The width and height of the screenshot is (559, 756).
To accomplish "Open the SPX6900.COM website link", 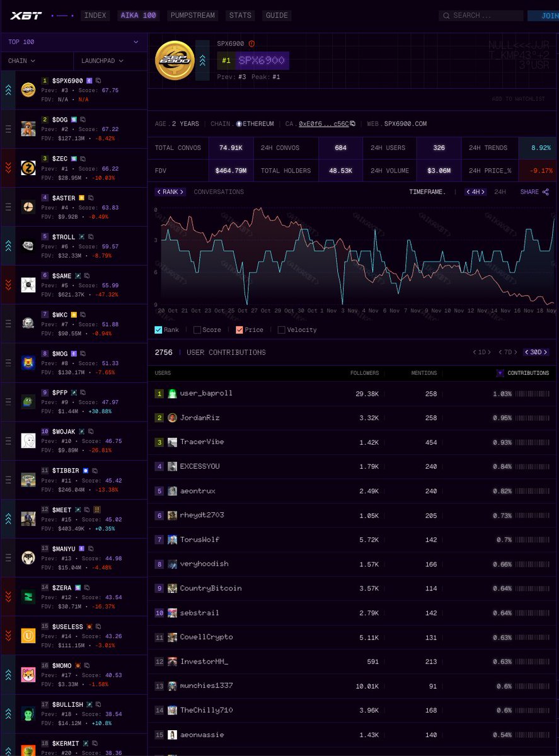I will [405, 124].
